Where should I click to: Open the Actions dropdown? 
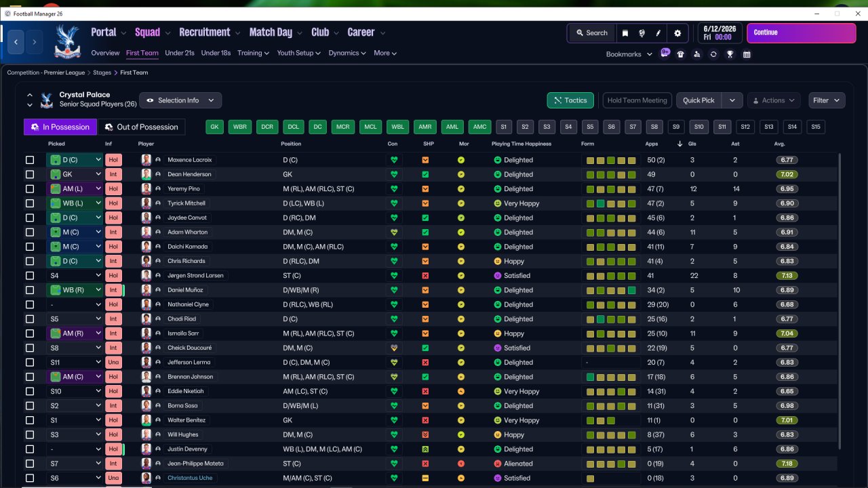(774, 100)
